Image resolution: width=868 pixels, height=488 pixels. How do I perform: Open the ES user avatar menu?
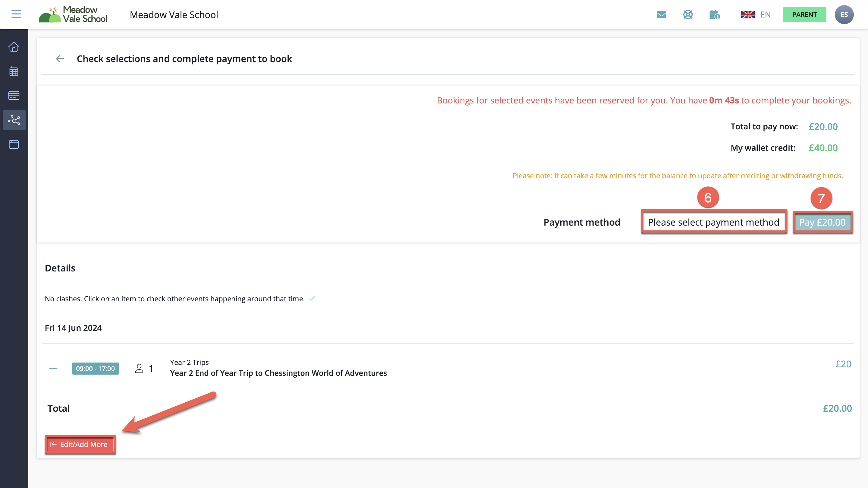click(x=844, y=14)
